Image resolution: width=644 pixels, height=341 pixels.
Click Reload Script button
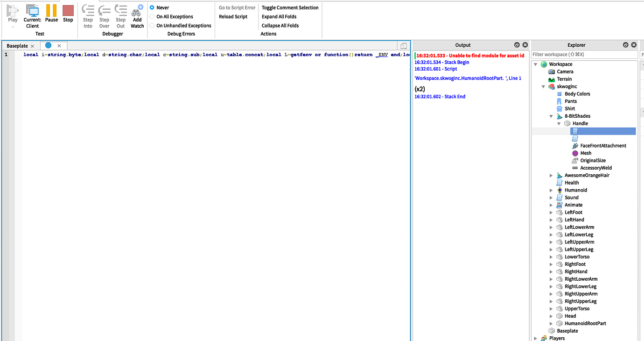click(233, 16)
